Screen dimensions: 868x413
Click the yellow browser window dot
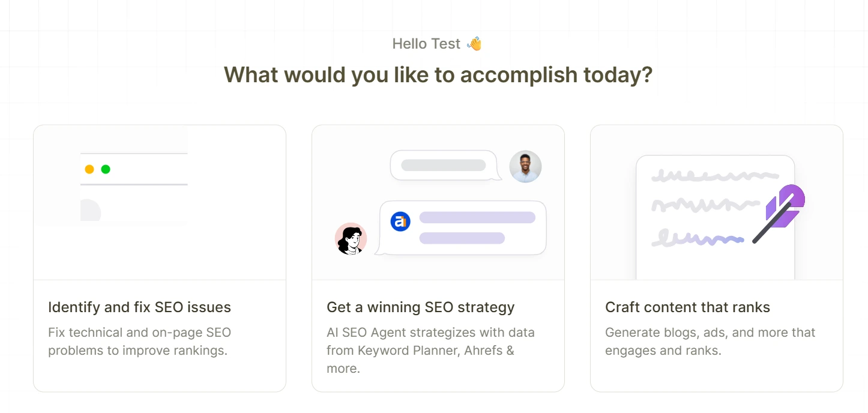[89, 169]
